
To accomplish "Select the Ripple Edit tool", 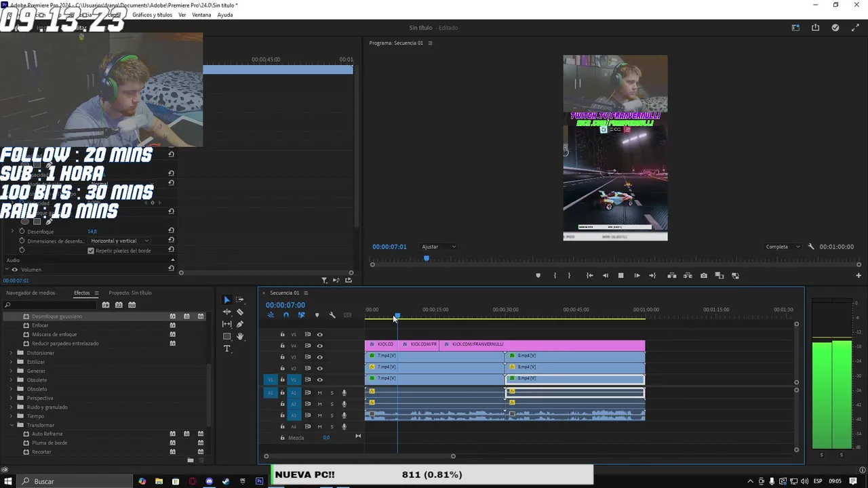I will pos(226,312).
